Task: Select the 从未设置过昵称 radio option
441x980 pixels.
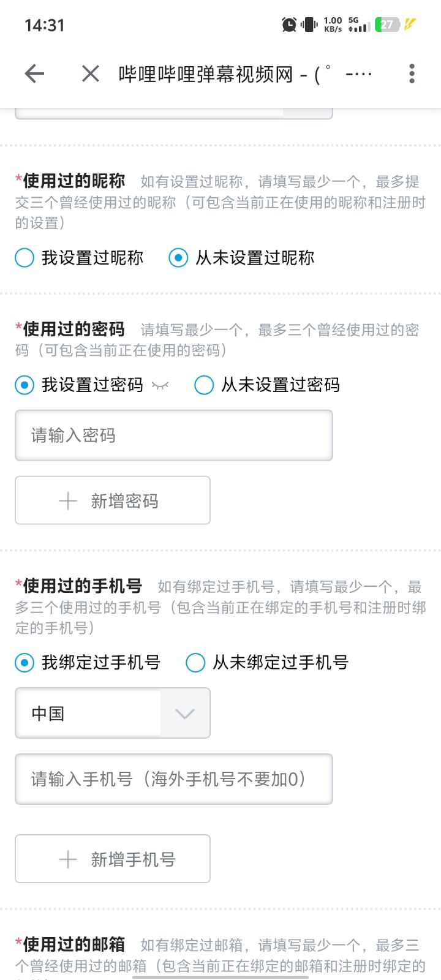Action: click(178, 258)
